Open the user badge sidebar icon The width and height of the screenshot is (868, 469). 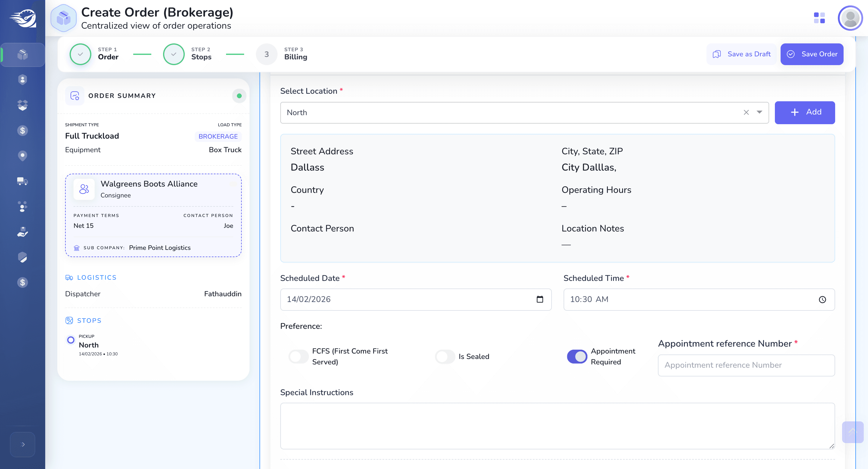pyautogui.click(x=22, y=80)
